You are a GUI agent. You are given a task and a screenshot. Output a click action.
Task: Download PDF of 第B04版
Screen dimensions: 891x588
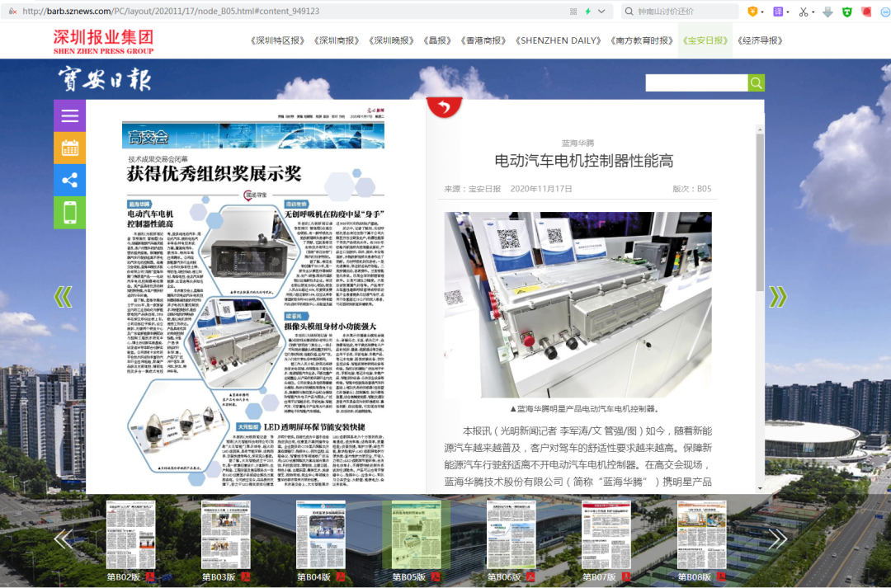tap(341, 577)
